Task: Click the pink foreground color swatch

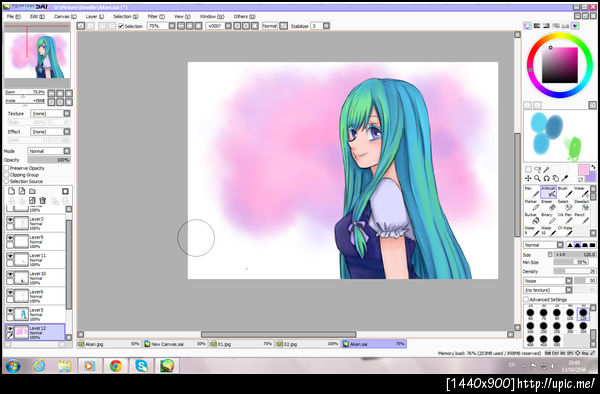Action: coord(584,170)
